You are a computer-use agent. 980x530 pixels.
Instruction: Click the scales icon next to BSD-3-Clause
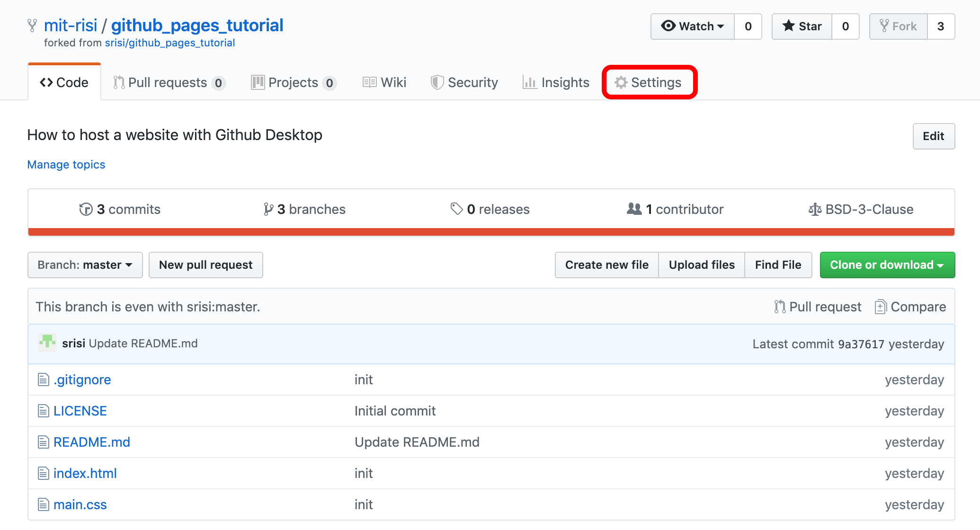point(815,209)
